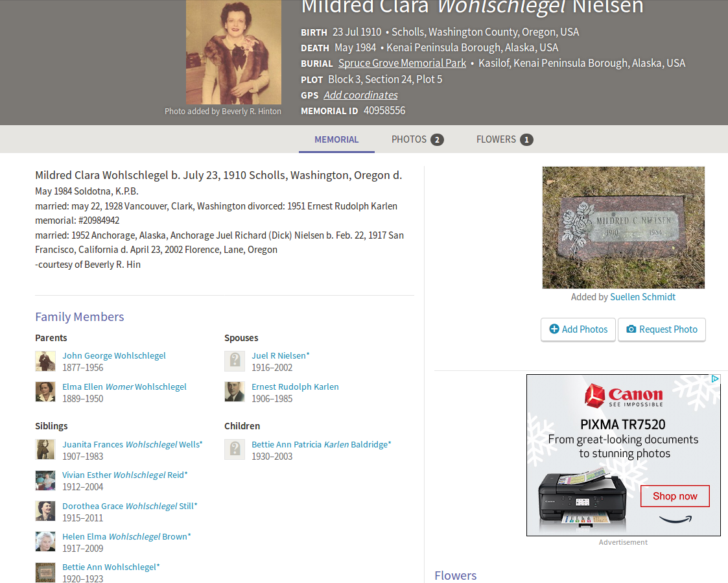Open the Spruce Grove Memorial Park link
728x583 pixels.
pyautogui.click(x=402, y=63)
